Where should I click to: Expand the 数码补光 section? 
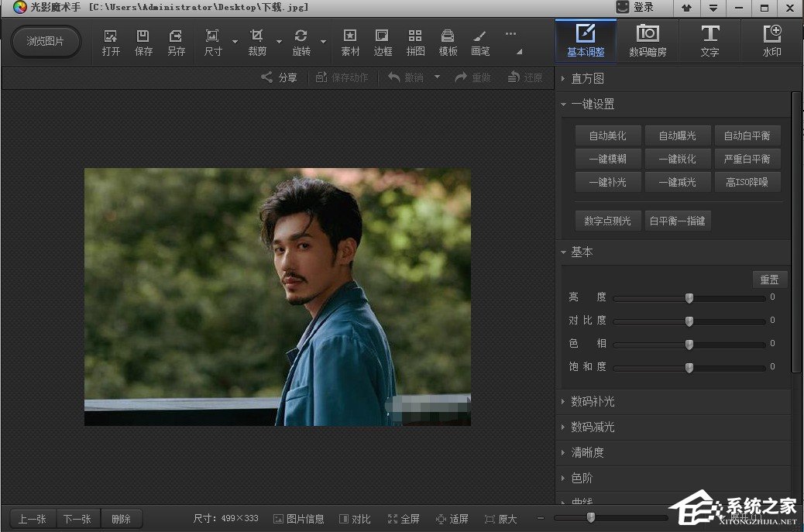593,401
